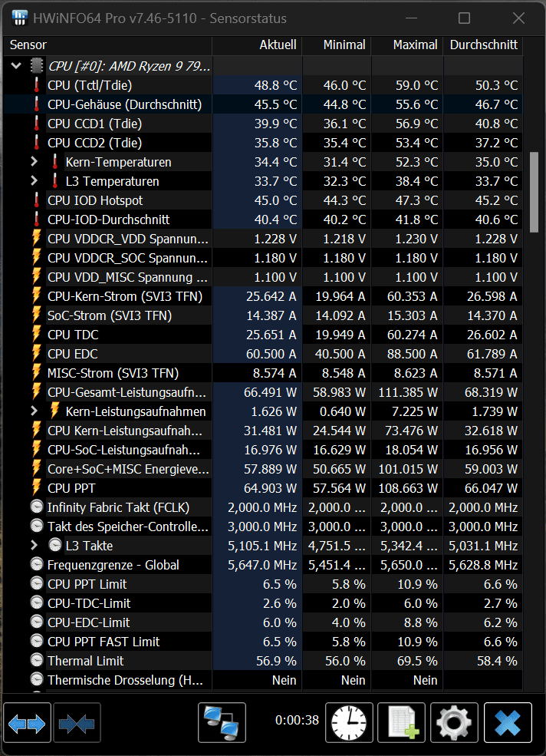
Task: Expand the Kern-Temperaturen subtree
Action: tap(34, 161)
